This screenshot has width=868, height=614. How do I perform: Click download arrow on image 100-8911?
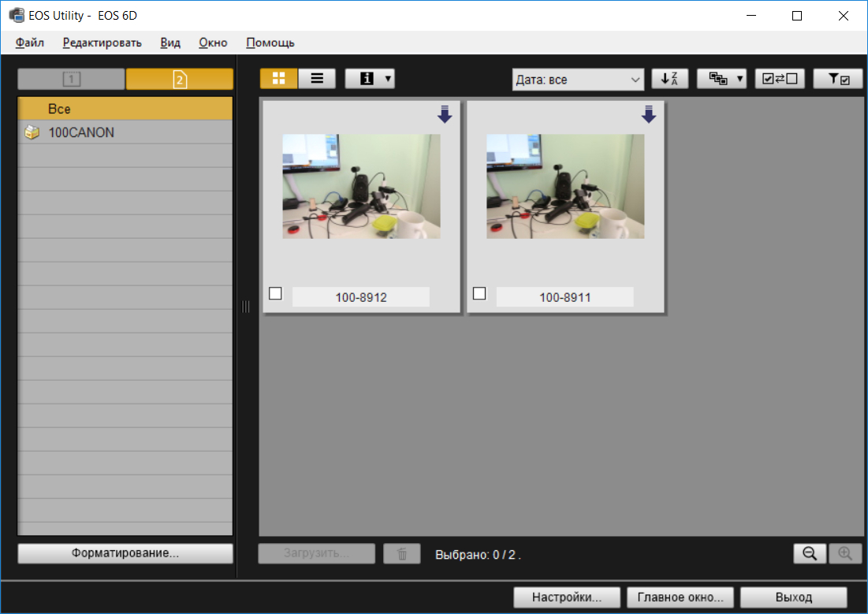(648, 114)
